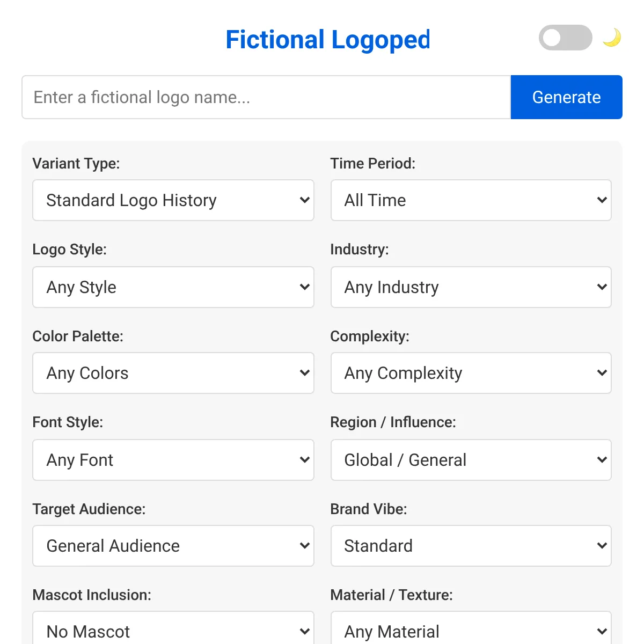
Task: Click the chevron on Standard Brand Vibe
Action: pos(602,546)
